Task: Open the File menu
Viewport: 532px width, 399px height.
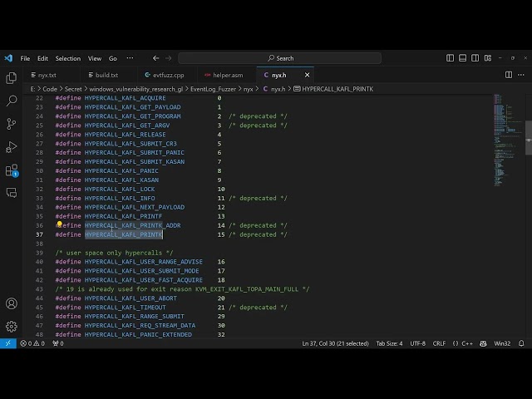Action: tap(25, 58)
